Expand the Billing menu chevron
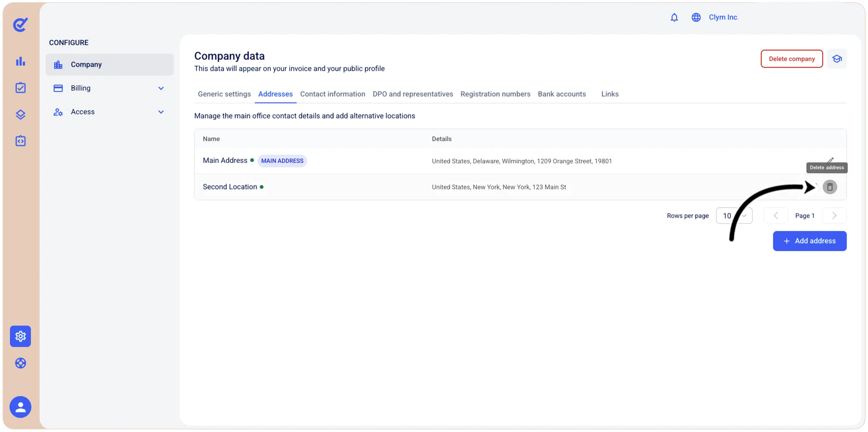Image resolution: width=868 pixels, height=432 pixels. [x=161, y=88]
